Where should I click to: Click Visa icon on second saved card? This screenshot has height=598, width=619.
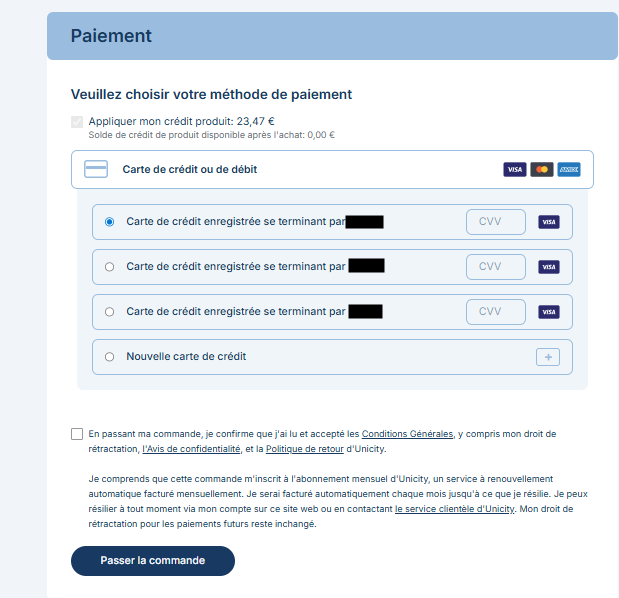[548, 267]
